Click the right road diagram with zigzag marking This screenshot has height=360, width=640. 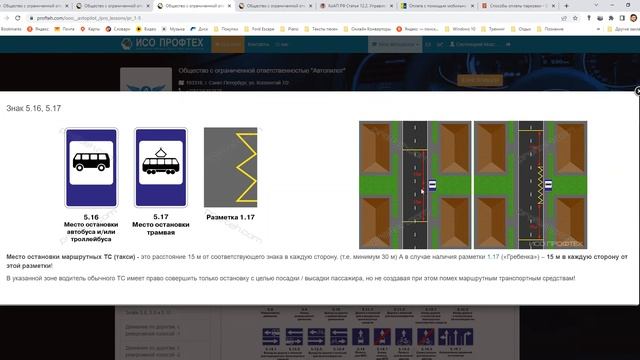click(531, 184)
